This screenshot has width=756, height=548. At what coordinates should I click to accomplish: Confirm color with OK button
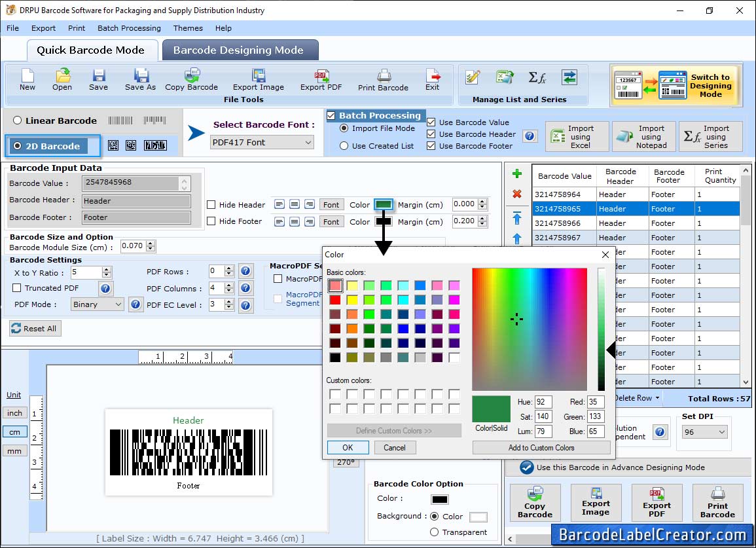348,448
